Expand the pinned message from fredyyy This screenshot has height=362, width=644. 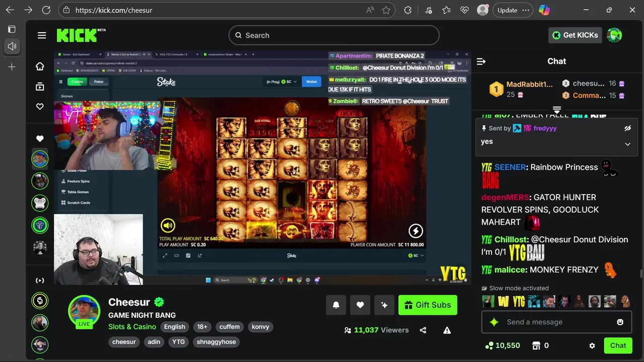click(627, 144)
